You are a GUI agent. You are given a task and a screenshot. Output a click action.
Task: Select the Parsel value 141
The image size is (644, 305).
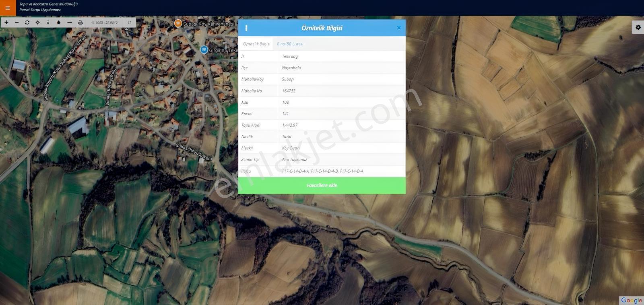click(285, 114)
